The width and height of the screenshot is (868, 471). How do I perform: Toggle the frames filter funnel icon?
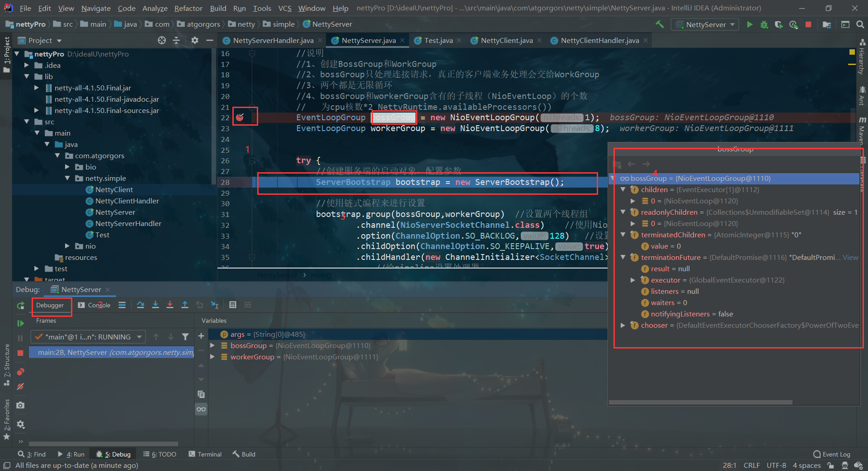[185, 337]
